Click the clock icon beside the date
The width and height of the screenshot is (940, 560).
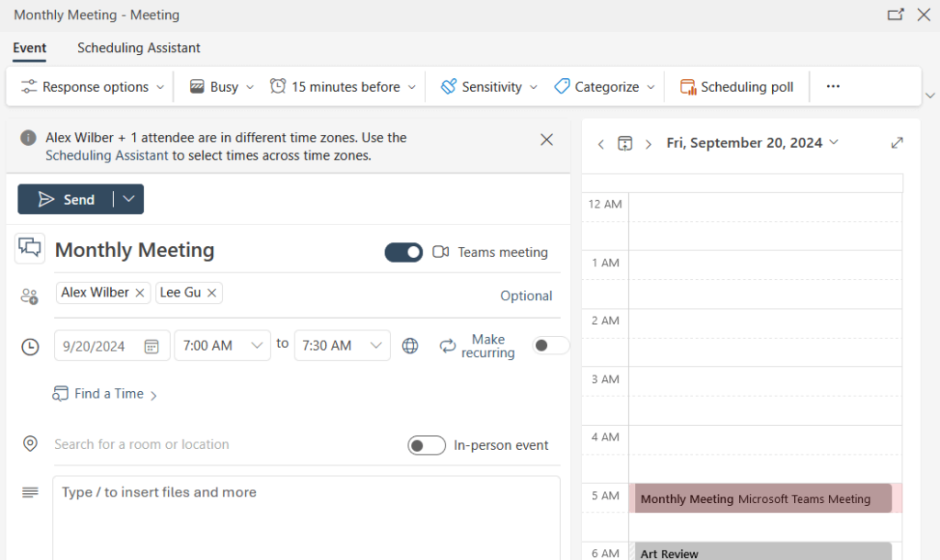pos(30,346)
